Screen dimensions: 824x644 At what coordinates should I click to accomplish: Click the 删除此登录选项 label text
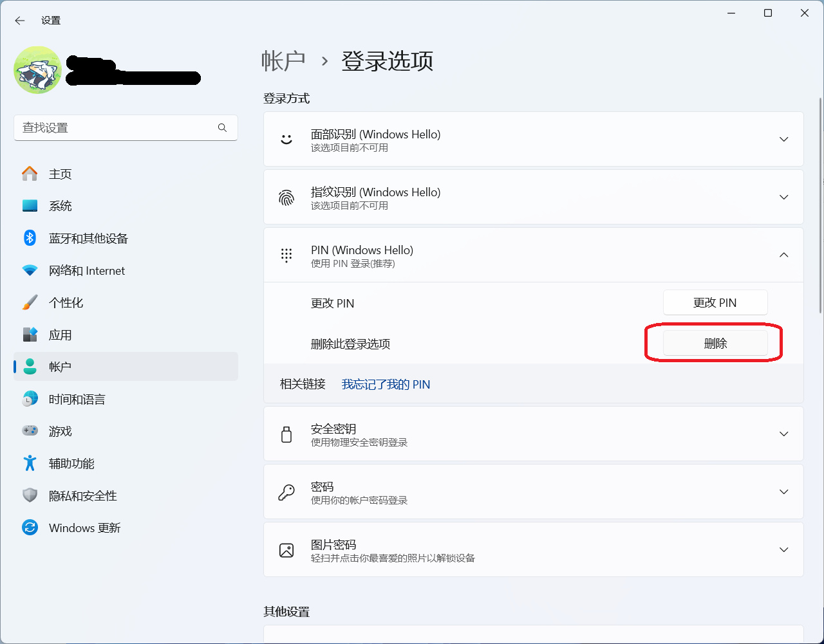[x=350, y=344]
